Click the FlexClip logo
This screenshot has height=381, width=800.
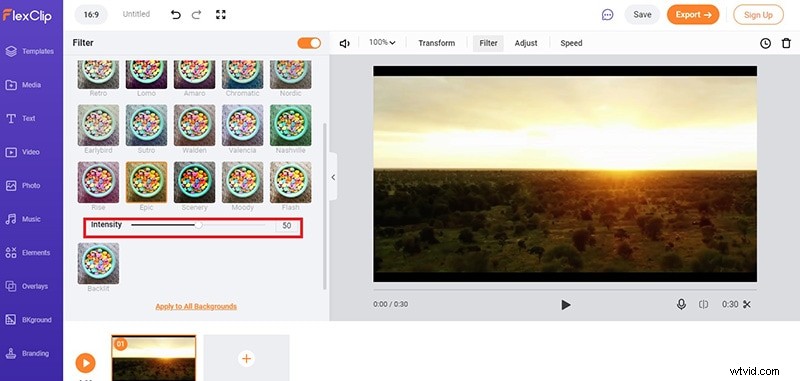pyautogui.click(x=27, y=15)
